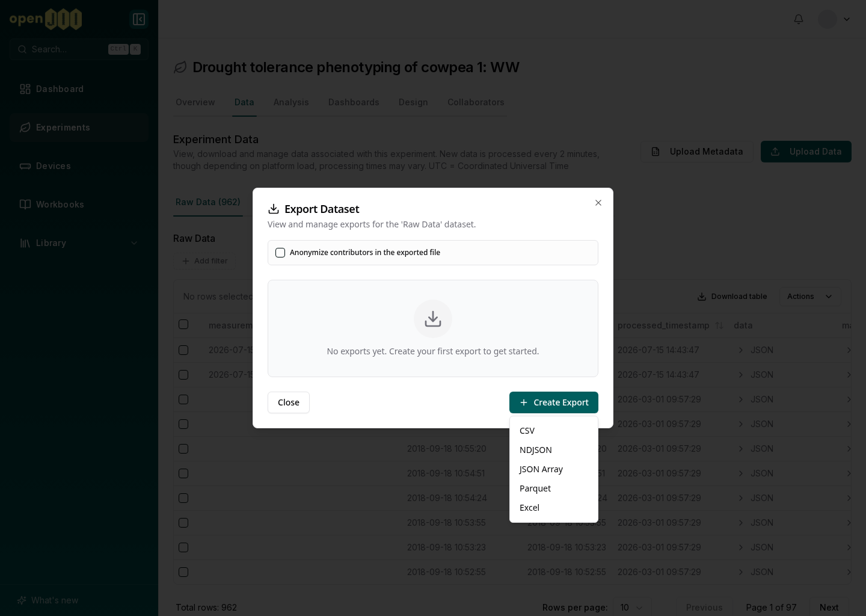Viewport: 866px width, 616px height.
Task: Expand the Library section chevron
Action: click(x=134, y=243)
